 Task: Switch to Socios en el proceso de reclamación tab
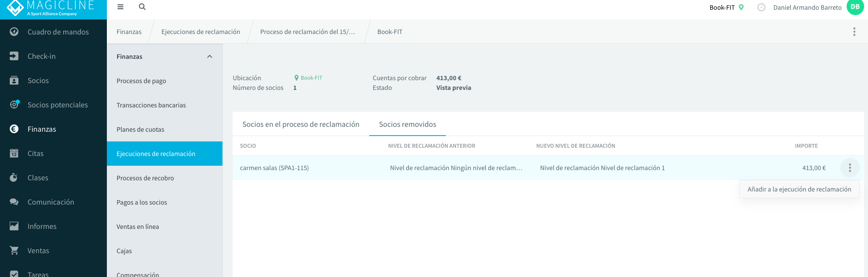[x=301, y=124]
